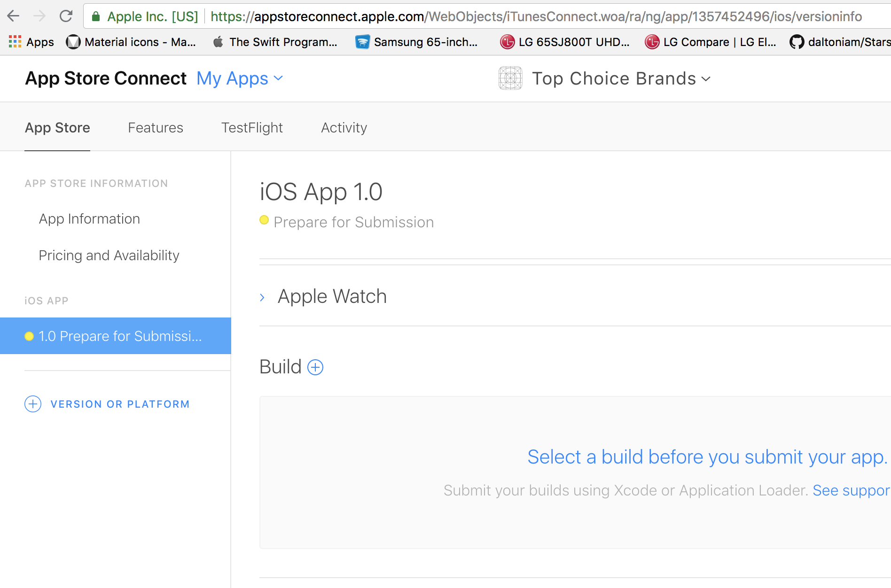Open Samsung 65-inch bookmark
Viewport: 891px width, 588px height.
416,42
